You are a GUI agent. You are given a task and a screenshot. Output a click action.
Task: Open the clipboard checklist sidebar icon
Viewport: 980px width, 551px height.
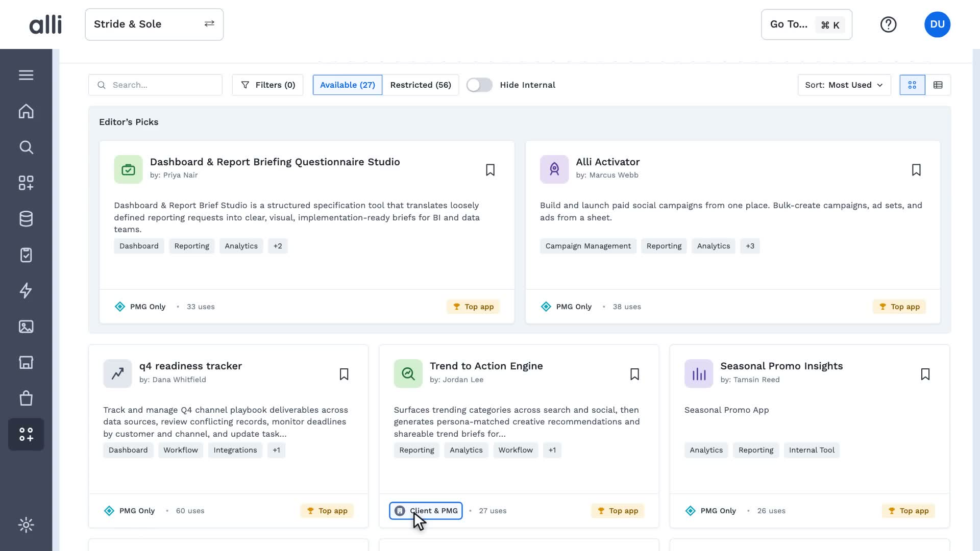[26, 255]
